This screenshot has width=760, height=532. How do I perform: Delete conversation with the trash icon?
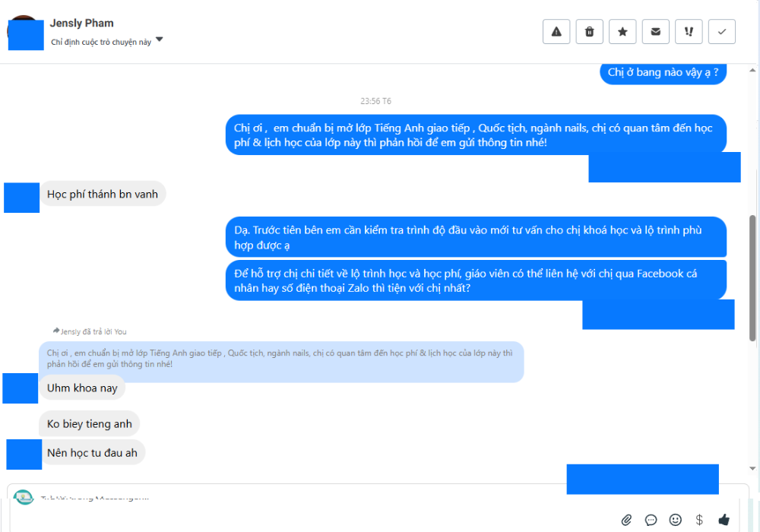[x=590, y=32]
